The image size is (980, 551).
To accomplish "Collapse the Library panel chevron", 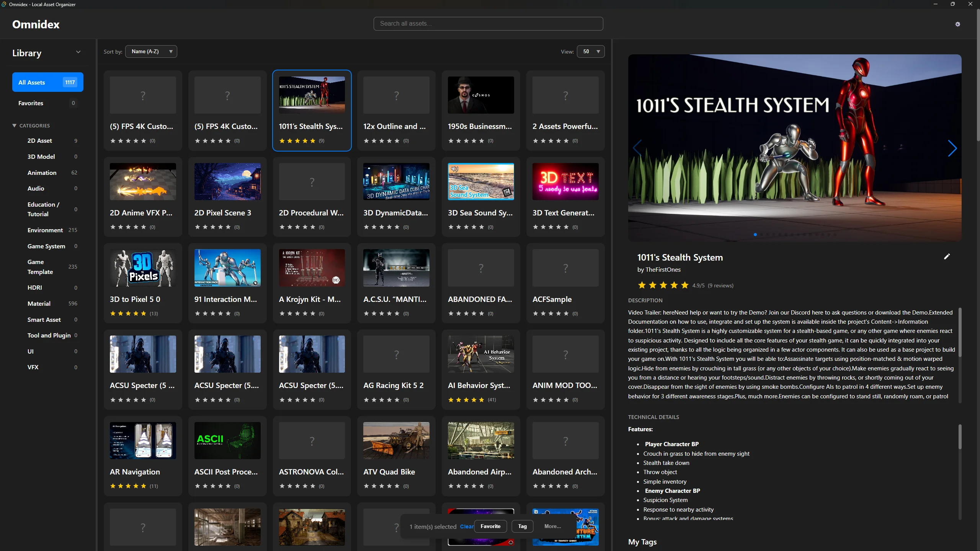I will 78,52.
